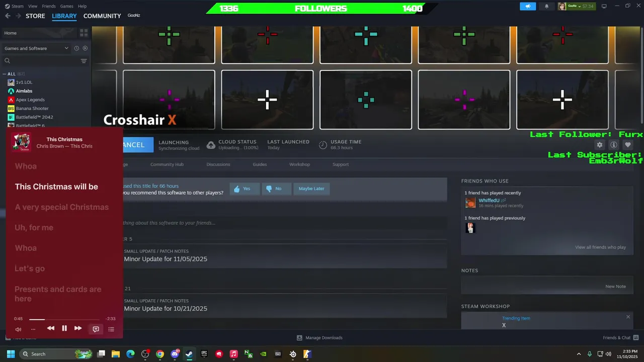Open music player volume control
The height and width of the screenshot is (362, 644).
[x=18, y=329]
